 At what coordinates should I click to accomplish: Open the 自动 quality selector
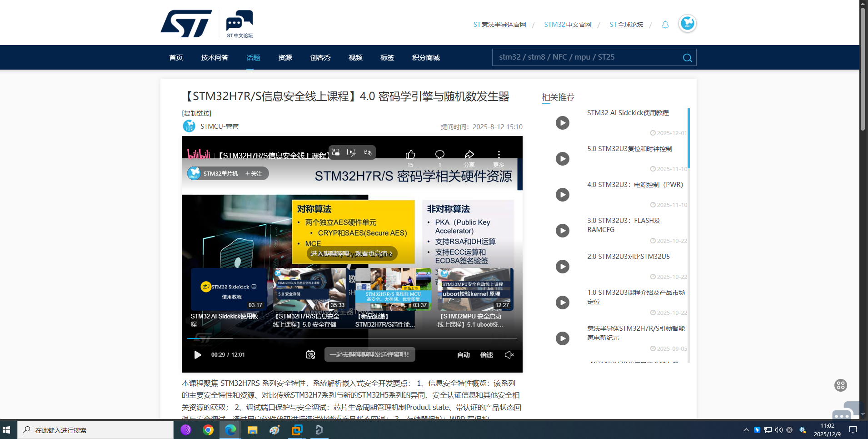464,355
